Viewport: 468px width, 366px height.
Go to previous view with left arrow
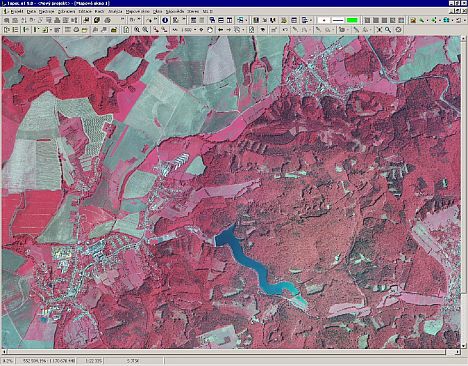[220, 30]
